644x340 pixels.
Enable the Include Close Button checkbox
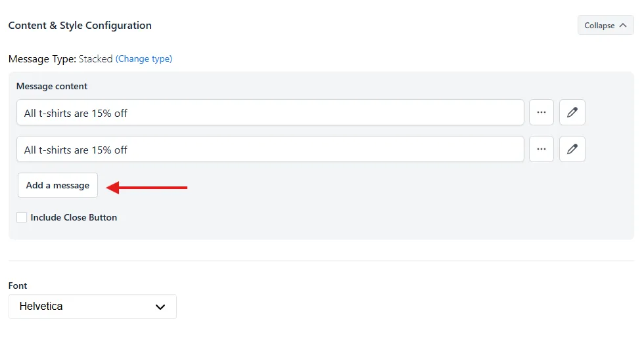(22, 217)
